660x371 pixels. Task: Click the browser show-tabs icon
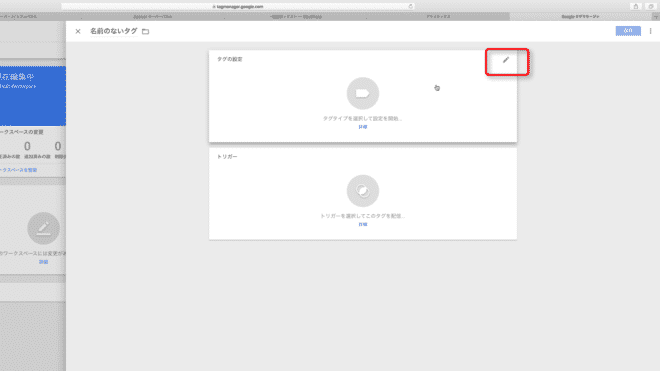click(651, 6)
